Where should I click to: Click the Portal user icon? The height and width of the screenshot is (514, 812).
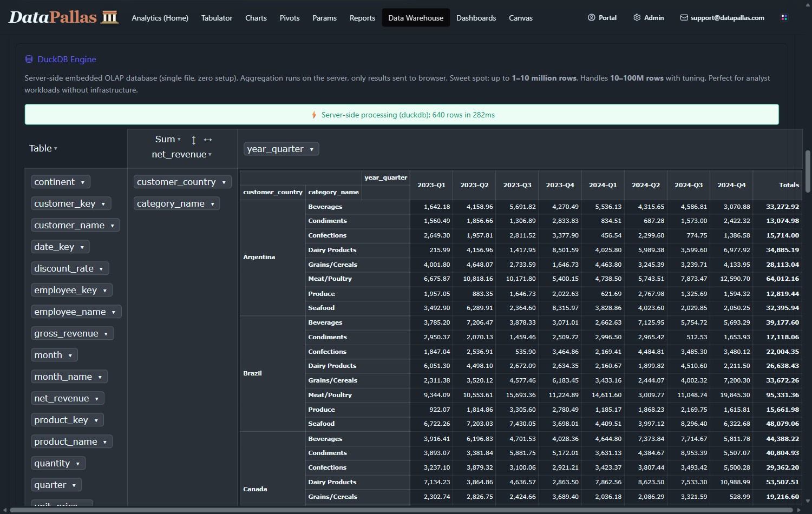(x=592, y=17)
